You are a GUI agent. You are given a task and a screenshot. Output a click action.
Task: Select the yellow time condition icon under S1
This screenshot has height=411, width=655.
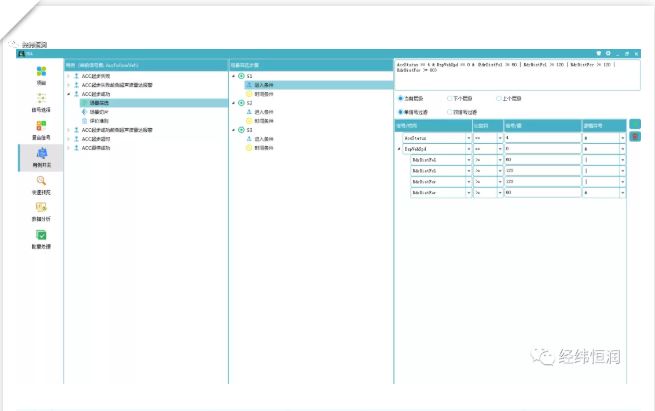249,94
